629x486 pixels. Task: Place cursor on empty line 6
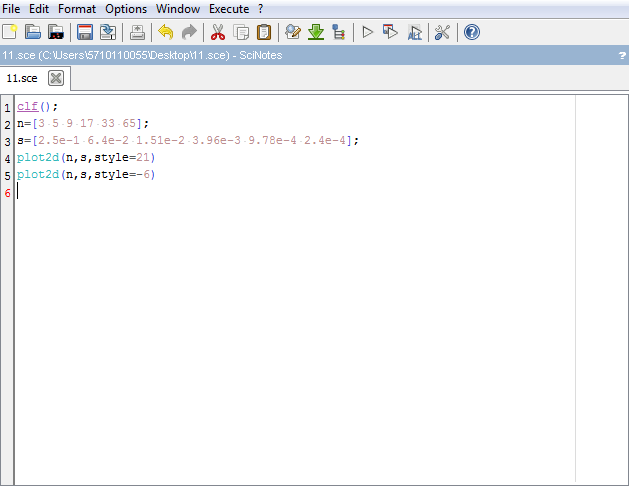pos(295,191)
